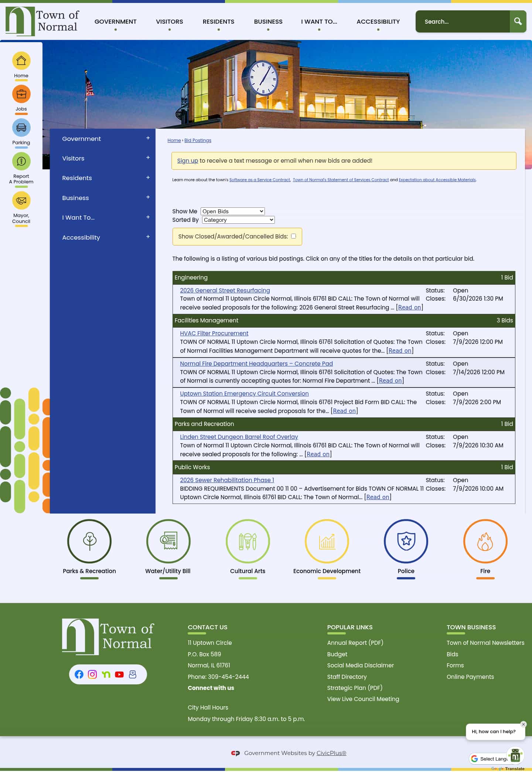
Task: Open the HVAC Filter Procurement bid
Action: click(214, 333)
